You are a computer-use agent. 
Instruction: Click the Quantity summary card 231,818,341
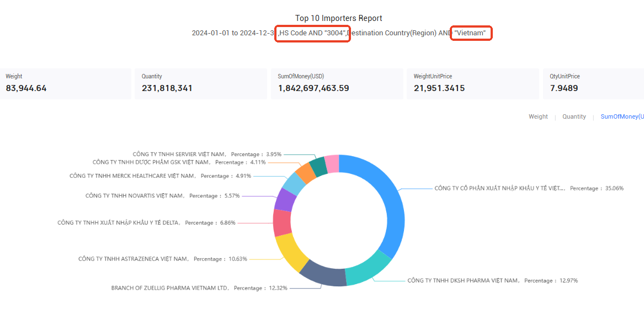201,84
